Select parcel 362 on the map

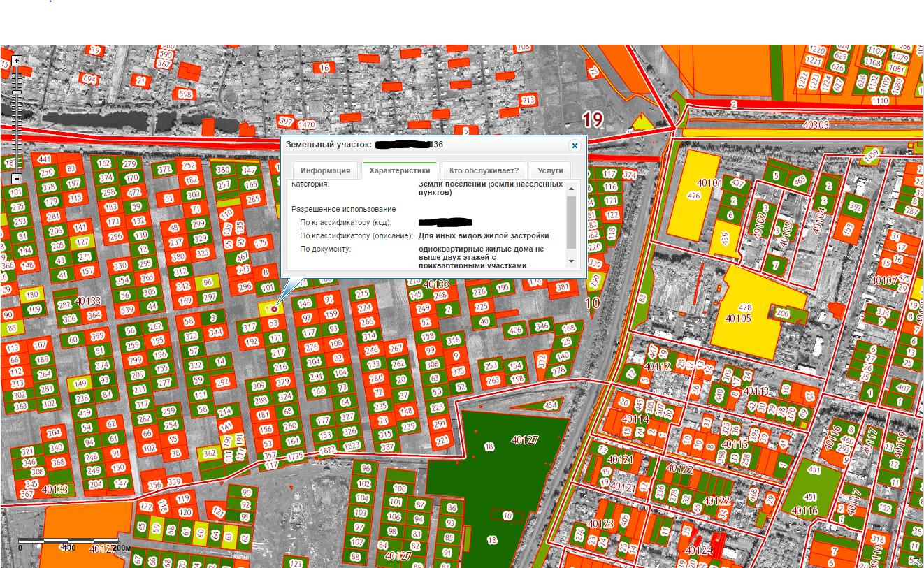click(210, 453)
